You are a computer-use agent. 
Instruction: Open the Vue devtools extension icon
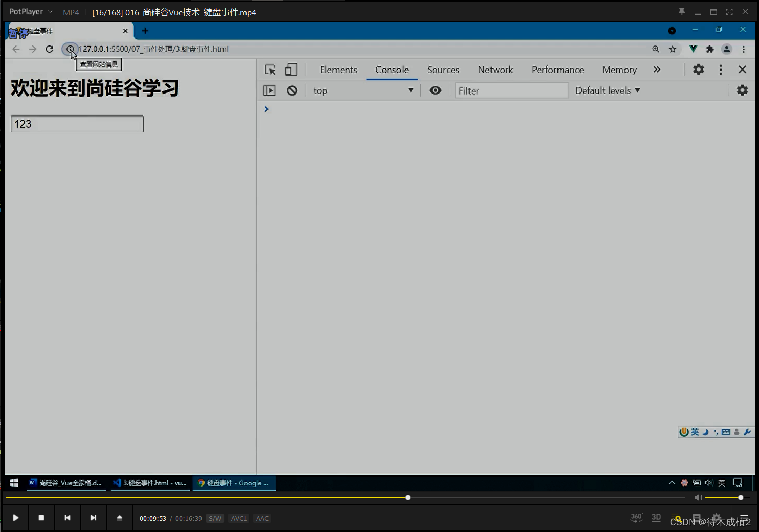point(693,49)
